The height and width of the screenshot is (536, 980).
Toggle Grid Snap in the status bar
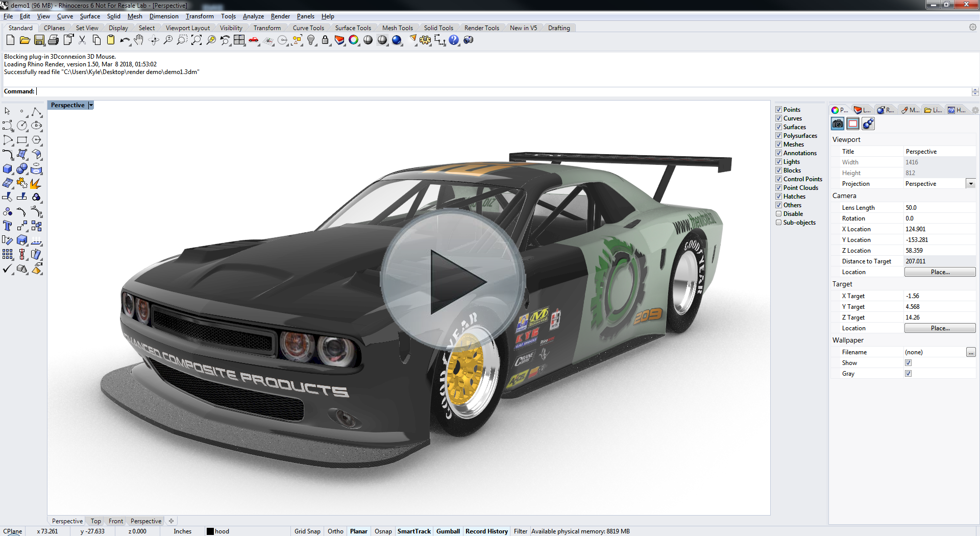coord(307,531)
